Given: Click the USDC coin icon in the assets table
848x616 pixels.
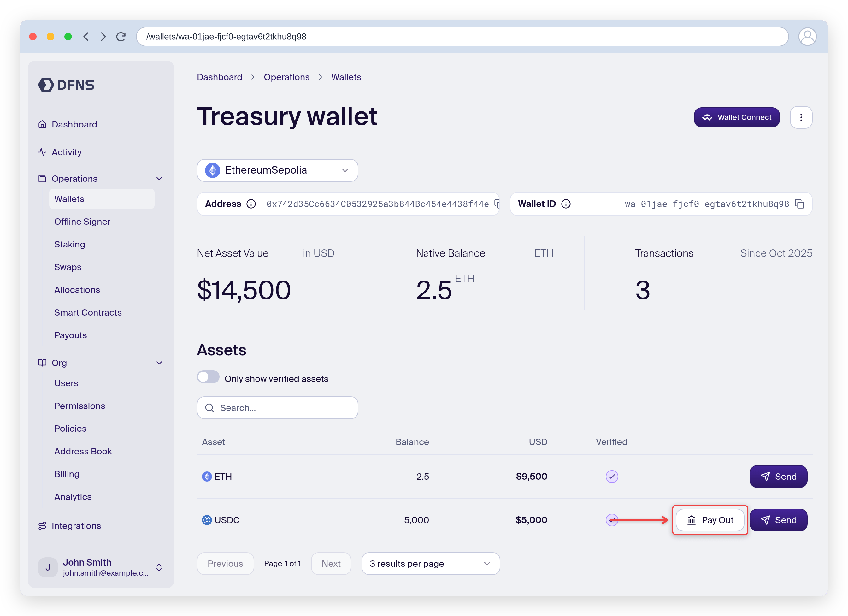Looking at the screenshot, I should point(207,520).
